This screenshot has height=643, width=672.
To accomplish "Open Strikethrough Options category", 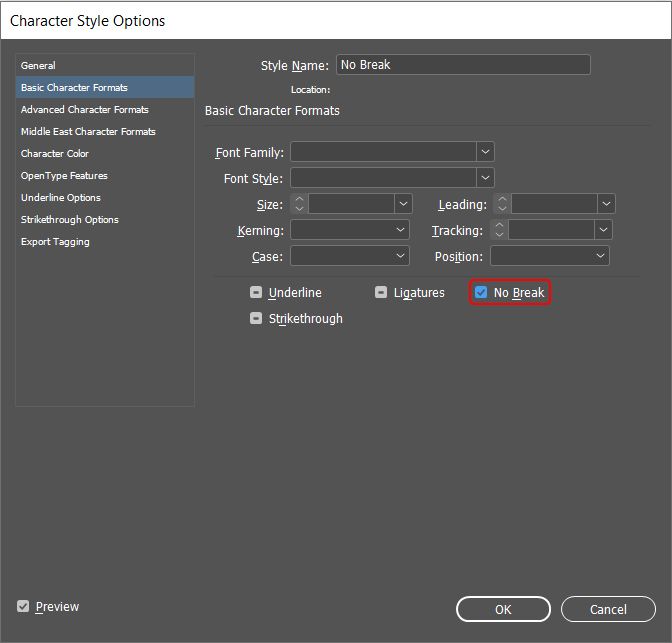I will (x=105, y=219).
